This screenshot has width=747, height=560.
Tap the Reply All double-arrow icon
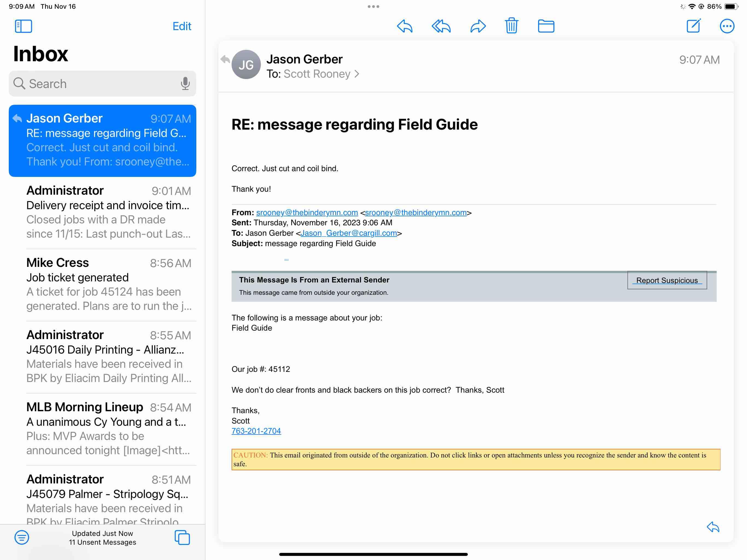pyautogui.click(x=441, y=26)
